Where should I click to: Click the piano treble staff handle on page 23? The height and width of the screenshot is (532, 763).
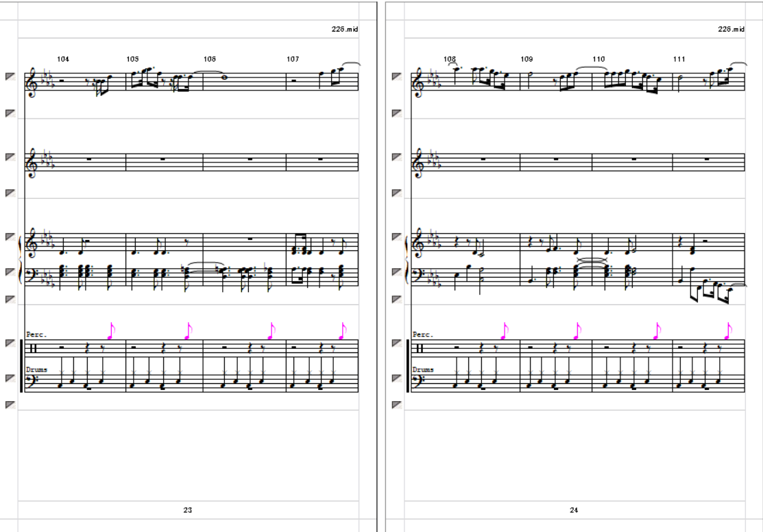pyautogui.click(x=10, y=237)
